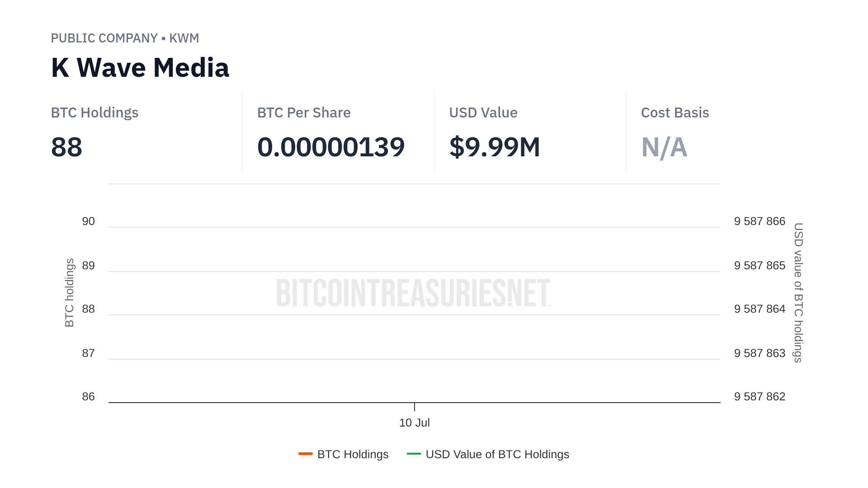Image resolution: width=868 pixels, height=488 pixels.
Task: Click the 10 Jul date axis label
Action: (x=414, y=422)
